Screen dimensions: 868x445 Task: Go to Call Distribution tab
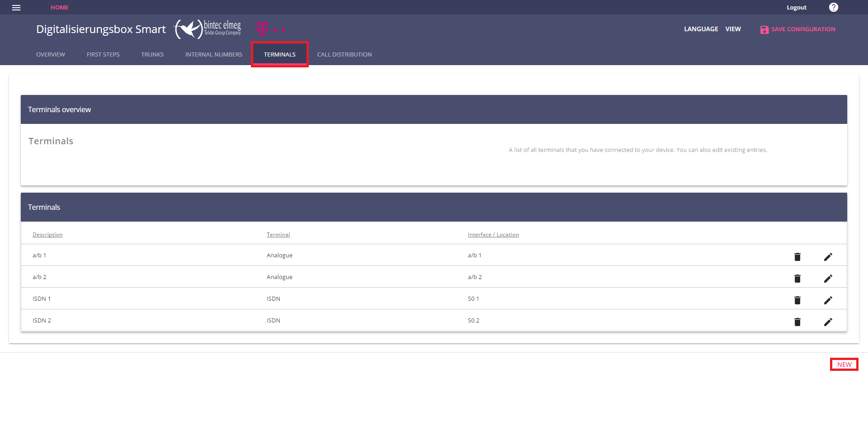[x=344, y=54]
